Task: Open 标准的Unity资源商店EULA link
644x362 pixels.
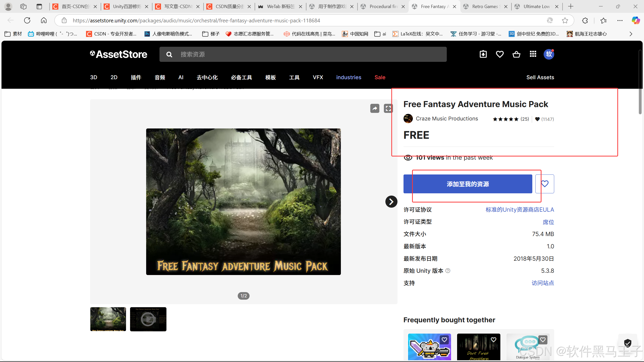Action: (x=519, y=210)
